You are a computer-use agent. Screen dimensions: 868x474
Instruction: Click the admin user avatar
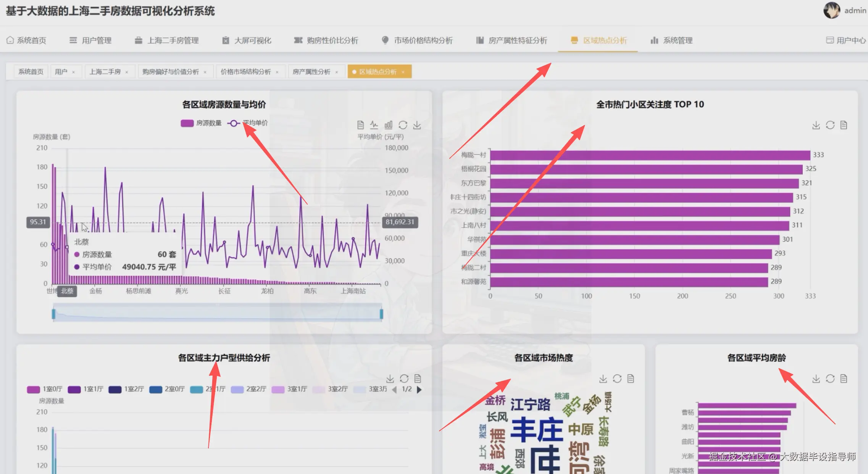831,10
